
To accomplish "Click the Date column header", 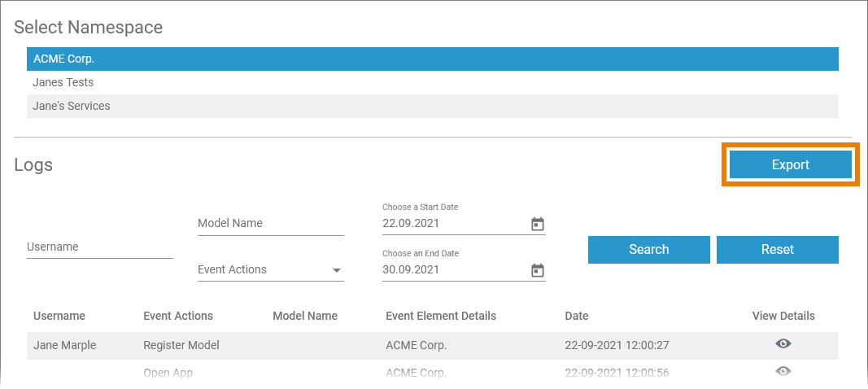I will point(577,316).
